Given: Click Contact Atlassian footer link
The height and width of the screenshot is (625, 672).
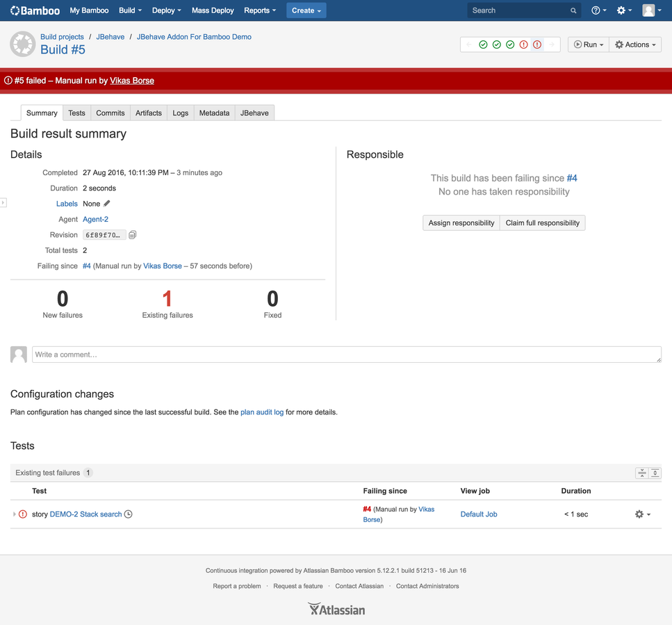Looking at the screenshot, I should (359, 586).
